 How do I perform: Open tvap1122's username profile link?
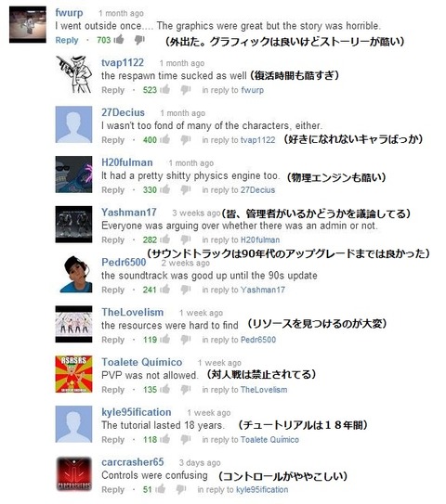click(x=123, y=62)
